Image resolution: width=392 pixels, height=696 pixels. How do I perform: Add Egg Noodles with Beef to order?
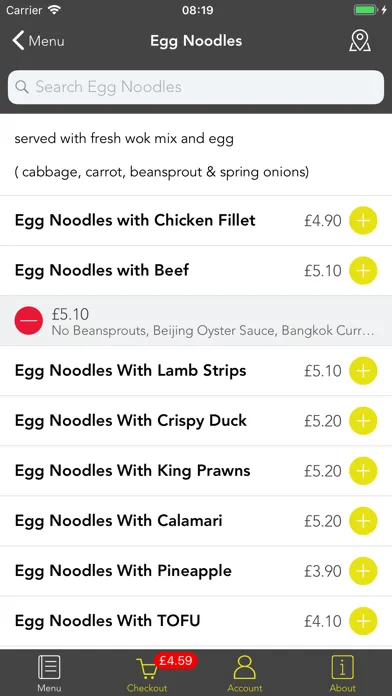[363, 270]
